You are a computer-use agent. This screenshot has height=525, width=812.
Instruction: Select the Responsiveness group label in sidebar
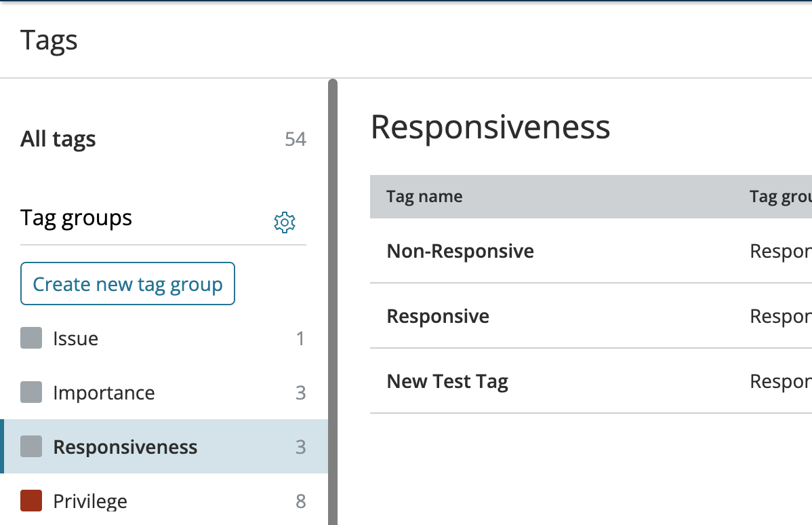(125, 447)
